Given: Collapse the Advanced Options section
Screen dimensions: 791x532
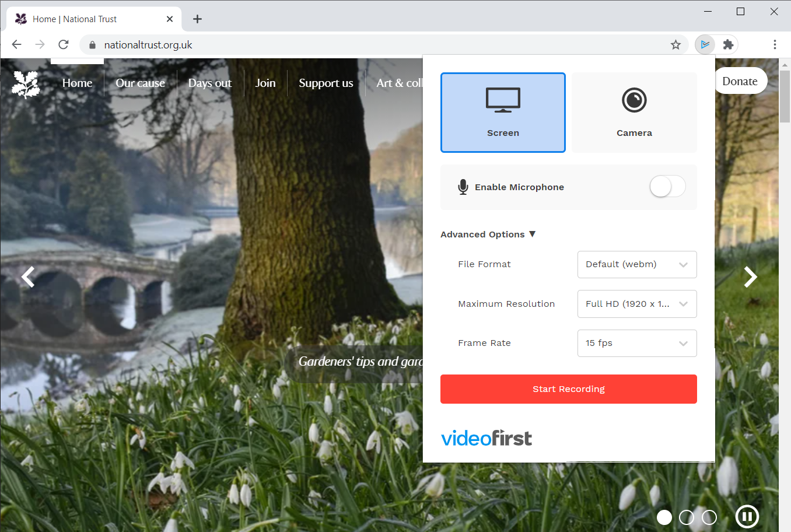Looking at the screenshot, I should pyautogui.click(x=488, y=235).
